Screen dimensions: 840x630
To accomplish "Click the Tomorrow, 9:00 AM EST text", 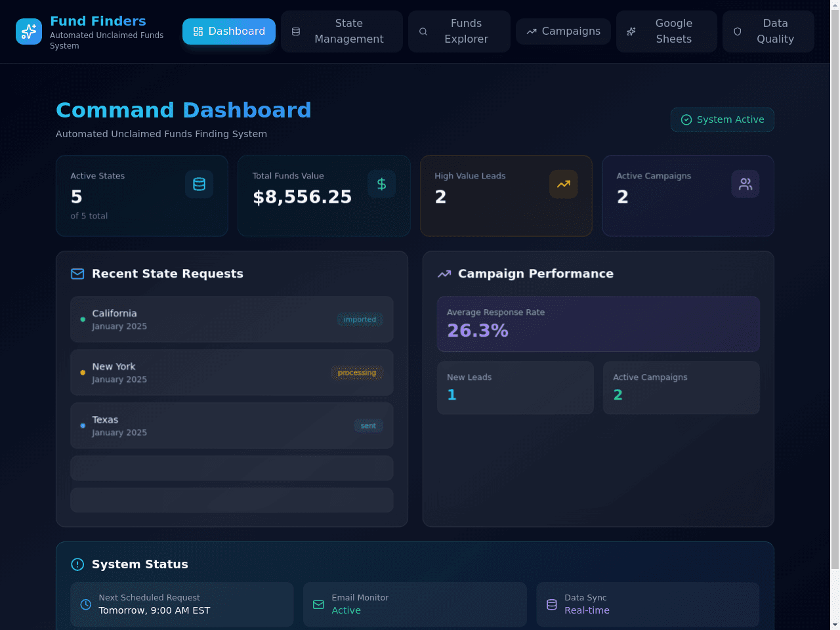I will pyautogui.click(x=154, y=610).
